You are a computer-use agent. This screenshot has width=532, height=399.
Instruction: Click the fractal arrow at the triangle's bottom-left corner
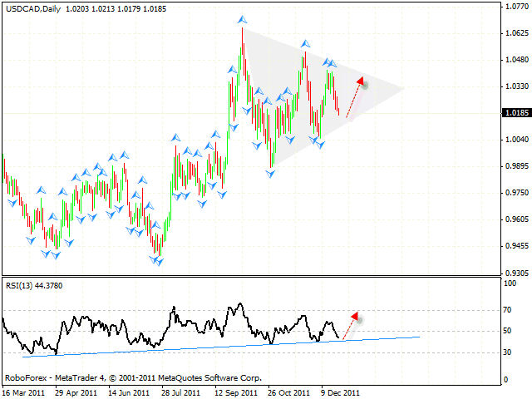tap(270, 173)
